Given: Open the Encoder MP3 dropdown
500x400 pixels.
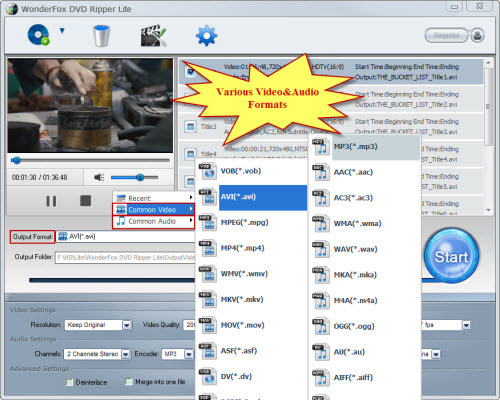Looking at the screenshot, I should [x=189, y=354].
